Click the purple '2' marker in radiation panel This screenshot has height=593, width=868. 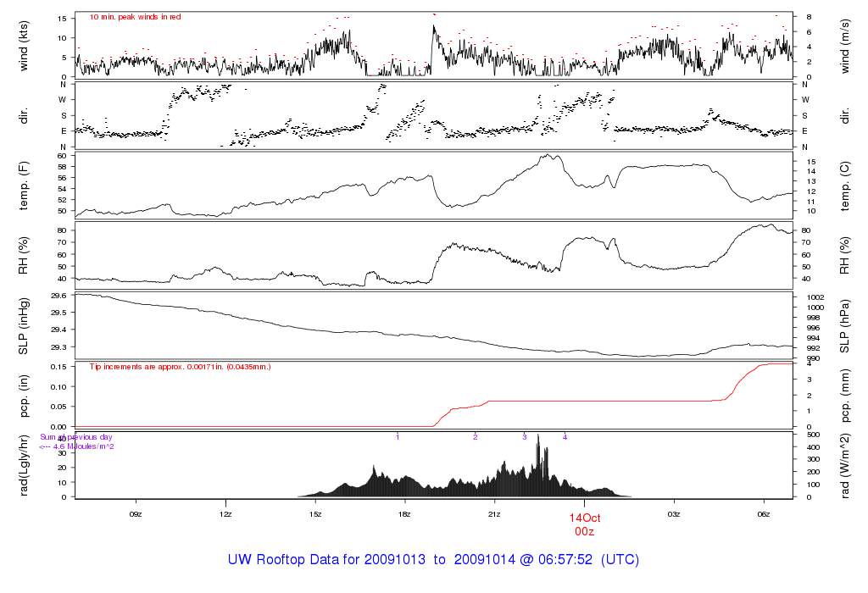(475, 437)
